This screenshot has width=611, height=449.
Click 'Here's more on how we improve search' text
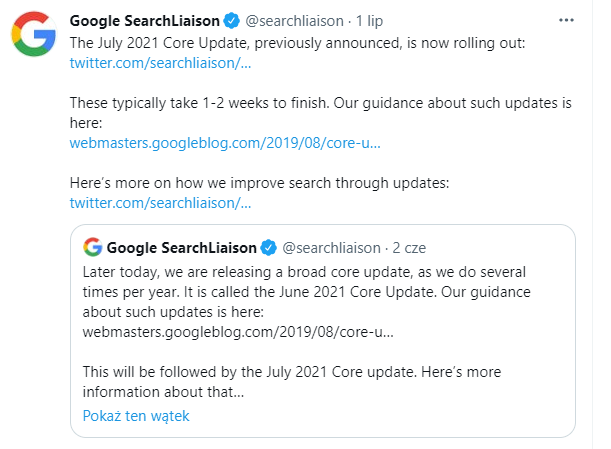coord(260,183)
